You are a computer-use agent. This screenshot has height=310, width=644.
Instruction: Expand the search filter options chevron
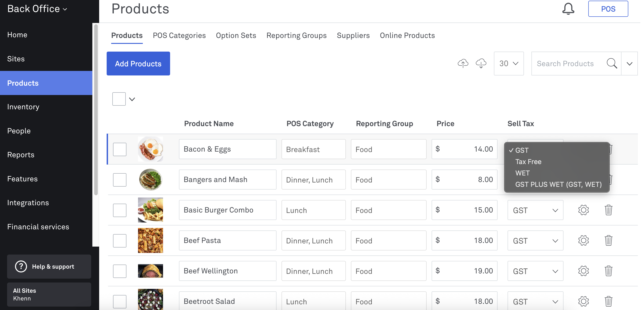629,63
